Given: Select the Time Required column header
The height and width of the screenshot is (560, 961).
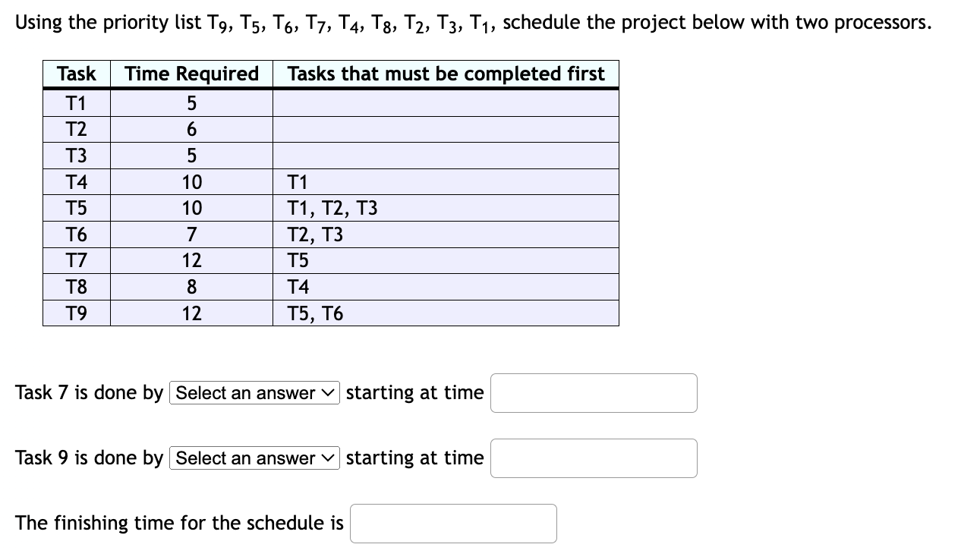Looking at the screenshot, I should [191, 74].
